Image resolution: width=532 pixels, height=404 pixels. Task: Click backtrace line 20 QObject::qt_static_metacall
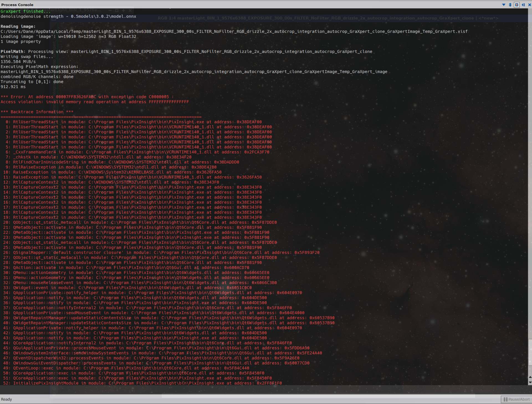[140, 223]
